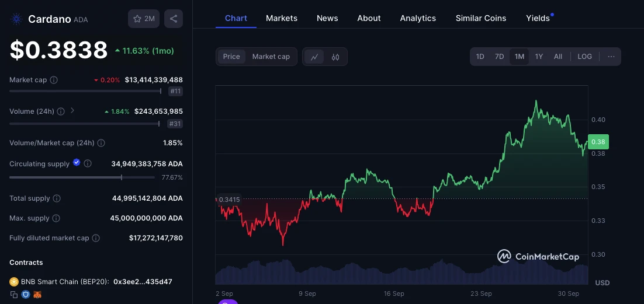The width and height of the screenshot is (644, 304).
Task: Toggle LOG scale on chart
Action: click(584, 57)
